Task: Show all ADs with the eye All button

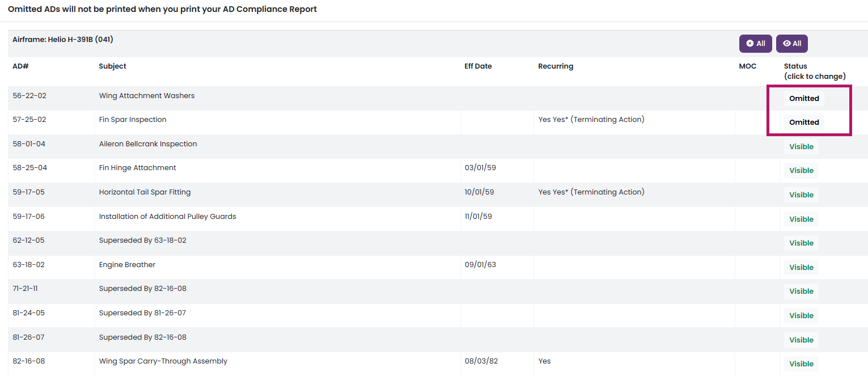Action: click(791, 44)
